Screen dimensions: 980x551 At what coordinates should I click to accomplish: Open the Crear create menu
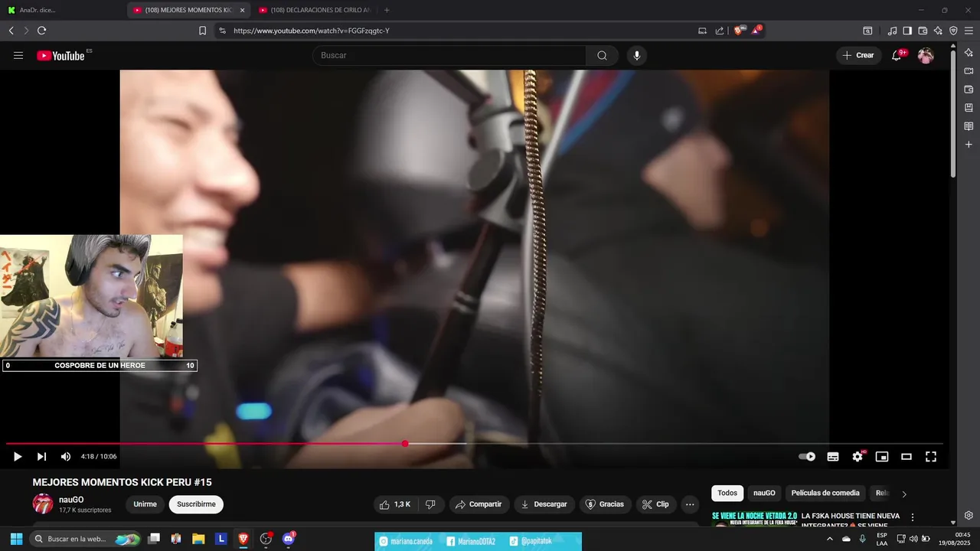pos(858,55)
